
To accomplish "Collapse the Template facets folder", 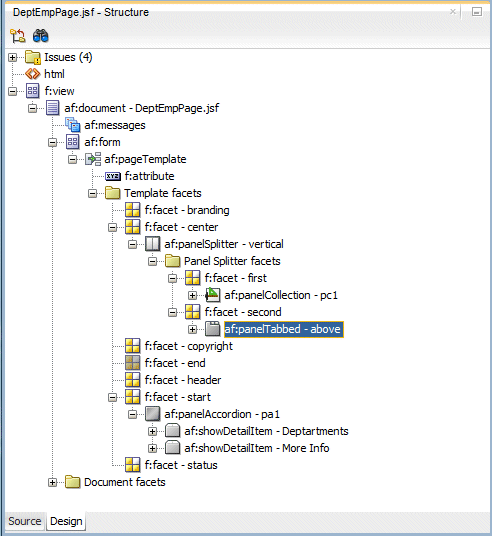I will [92, 193].
